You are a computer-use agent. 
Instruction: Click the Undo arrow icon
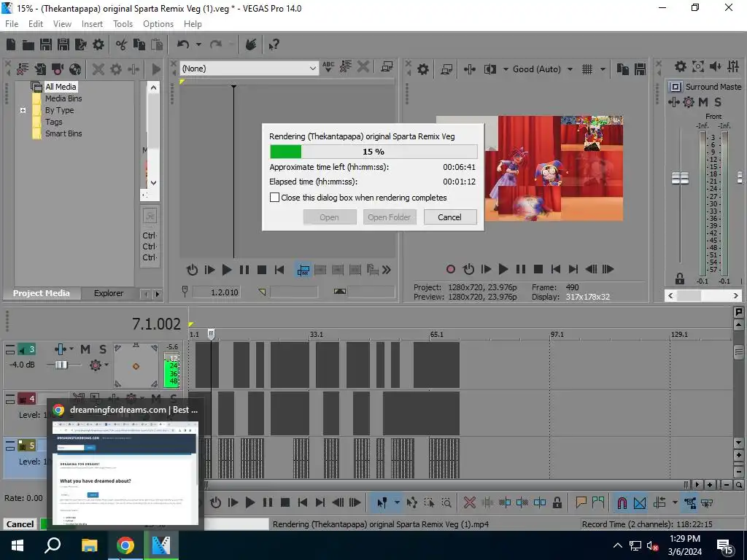(183, 44)
